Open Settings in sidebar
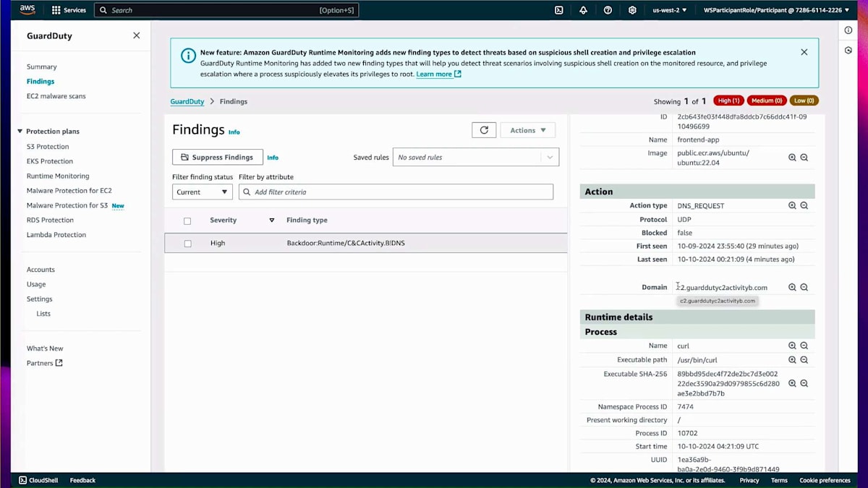The height and width of the screenshot is (488, 868). (40, 299)
